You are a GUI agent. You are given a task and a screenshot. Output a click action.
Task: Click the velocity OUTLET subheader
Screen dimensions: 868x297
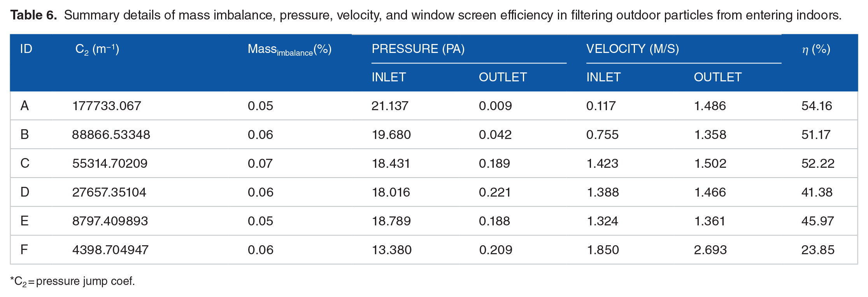[717, 77]
